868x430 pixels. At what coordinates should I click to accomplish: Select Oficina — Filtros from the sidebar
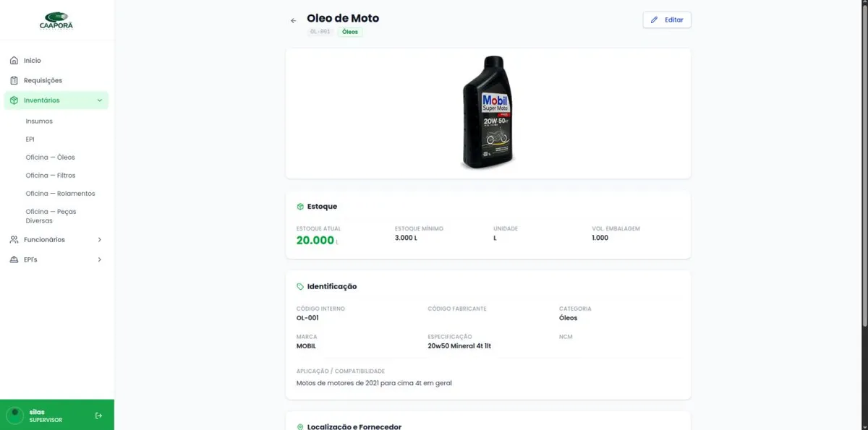[x=48, y=175]
